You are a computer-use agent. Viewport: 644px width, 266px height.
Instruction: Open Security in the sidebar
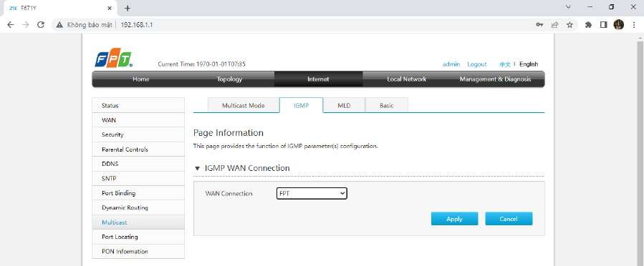pos(138,134)
